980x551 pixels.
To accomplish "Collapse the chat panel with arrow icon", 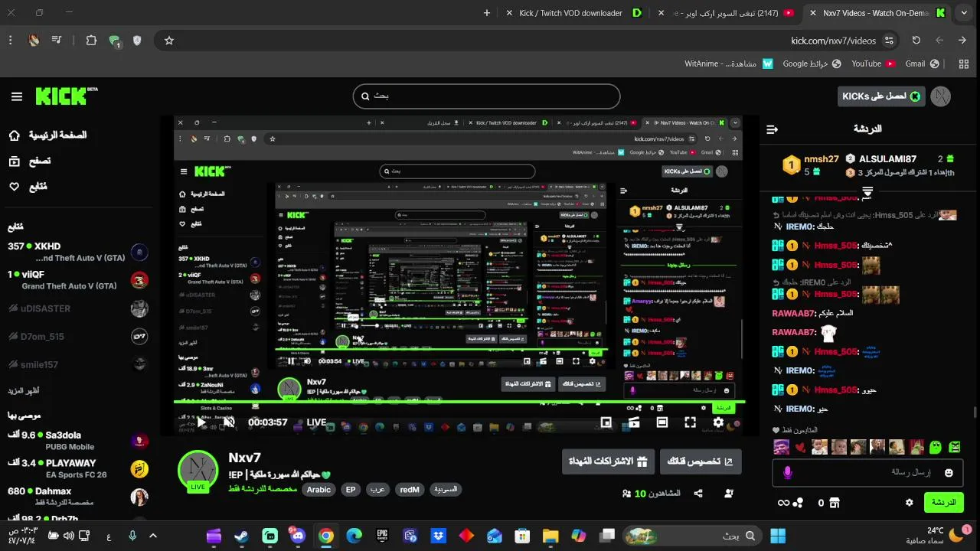I will (772, 129).
